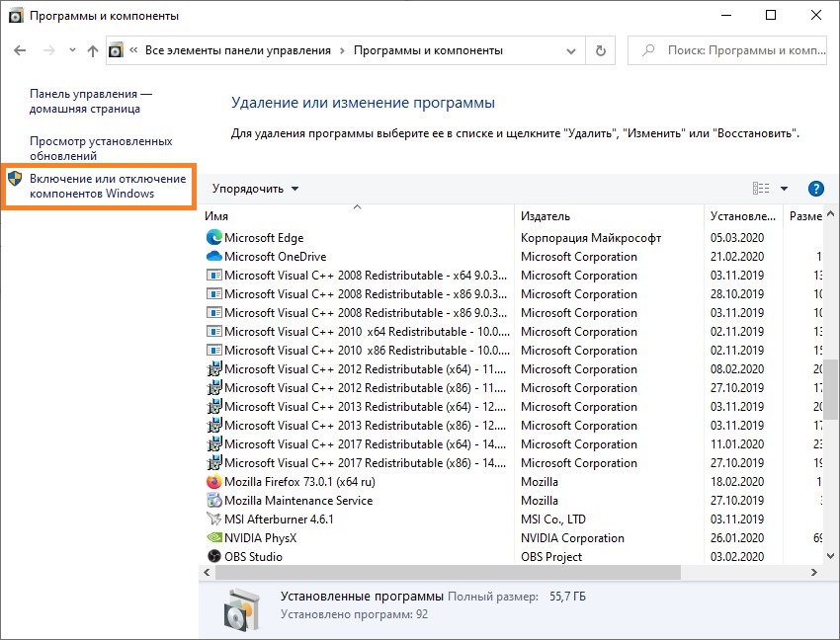Click the OBS Studio icon
Viewport: 840px width, 640px height.
(x=214, y=557)
